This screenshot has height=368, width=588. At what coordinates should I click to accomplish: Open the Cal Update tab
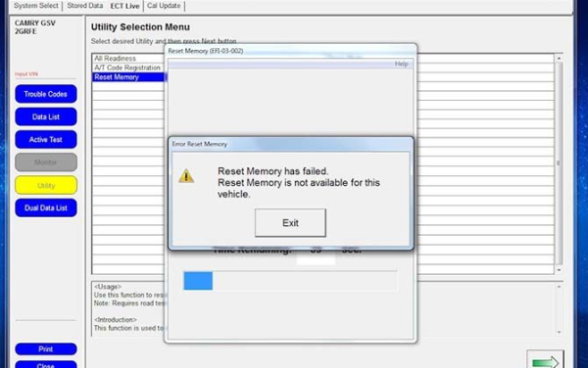click(x=164, y=6)
